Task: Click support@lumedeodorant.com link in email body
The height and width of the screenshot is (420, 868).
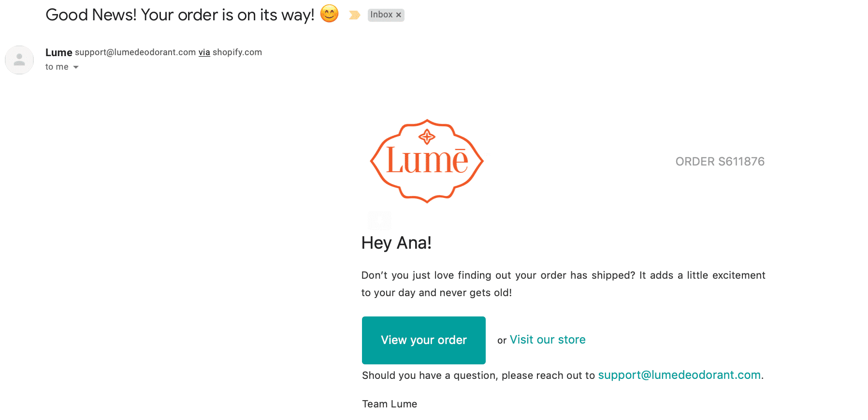Action: pos(680,375)
